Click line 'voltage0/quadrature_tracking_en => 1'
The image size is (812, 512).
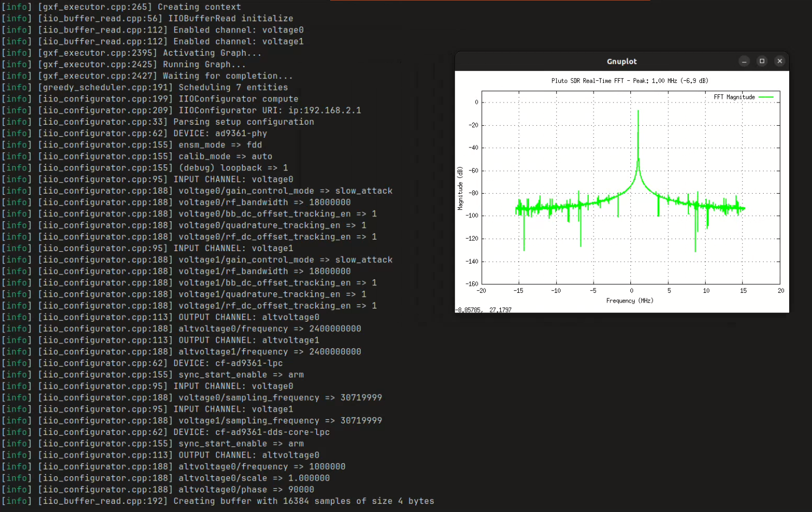coord(184,225)
